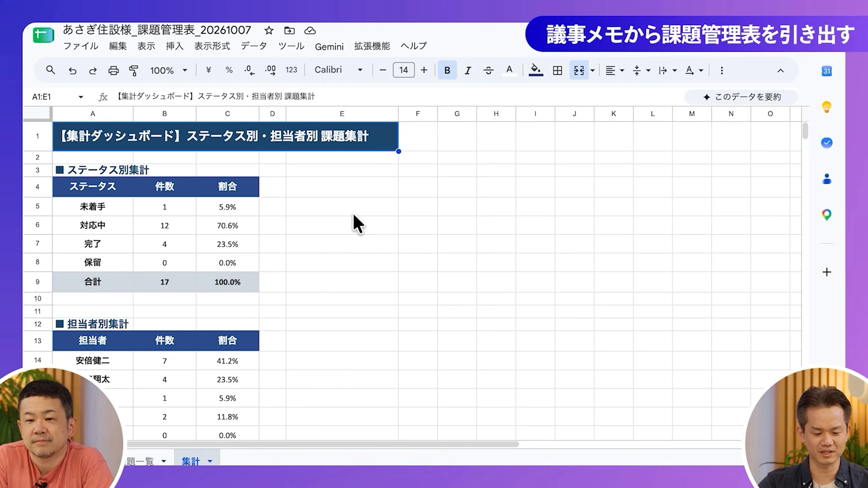Viewport: 868px width, 488px height.
Task: Collapse the menus with chevron up
Action: pos(780,70)
